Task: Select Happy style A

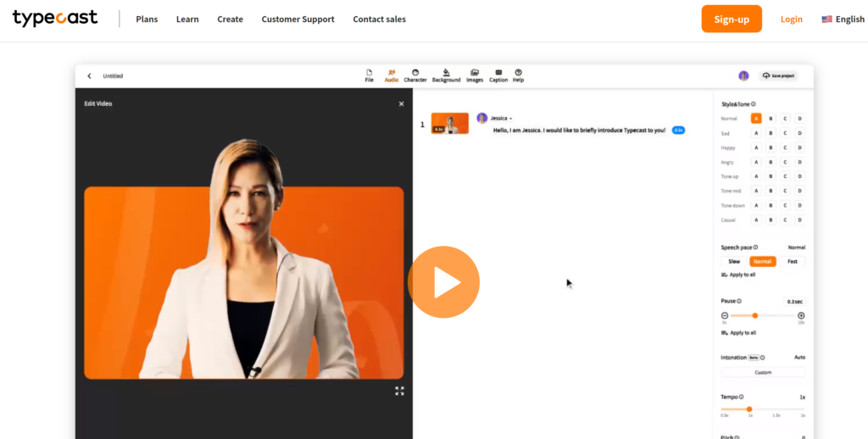Action: pos(756,147)
